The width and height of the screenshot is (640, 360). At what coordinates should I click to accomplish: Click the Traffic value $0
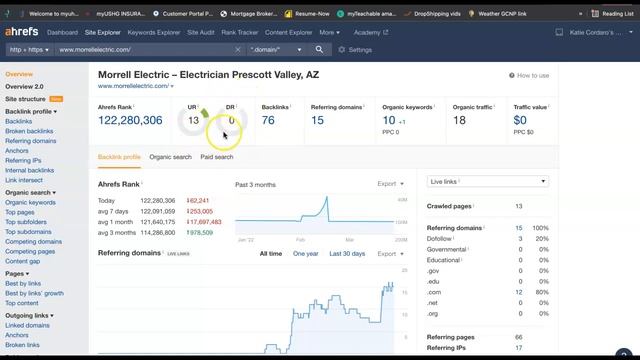[x=520, y=120]
